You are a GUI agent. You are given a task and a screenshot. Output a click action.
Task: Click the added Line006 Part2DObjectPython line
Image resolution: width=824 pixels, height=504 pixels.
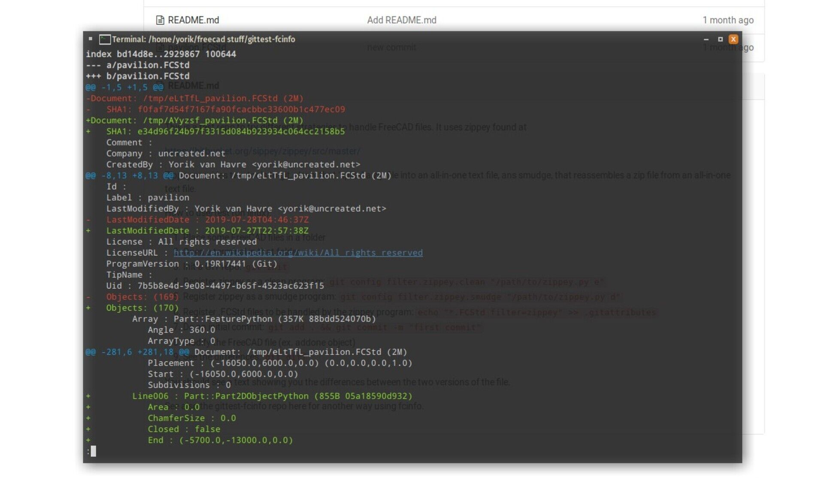pos(249,396)
